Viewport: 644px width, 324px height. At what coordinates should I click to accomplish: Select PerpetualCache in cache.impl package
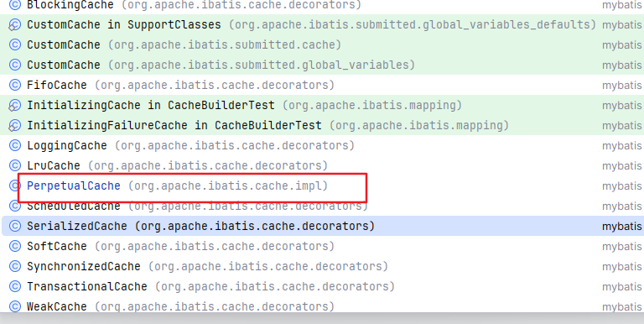tap(322, 186)
